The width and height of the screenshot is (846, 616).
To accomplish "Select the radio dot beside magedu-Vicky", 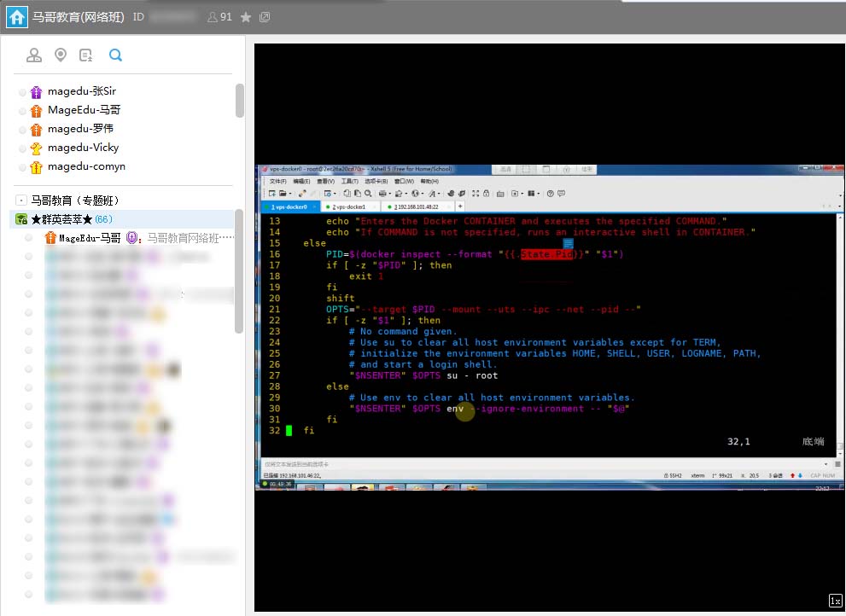I will point(22,148).
